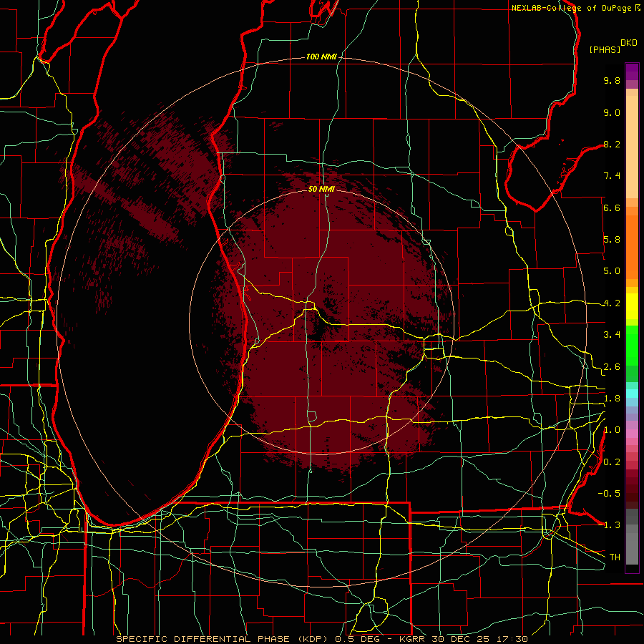Click the Specific Differential Phase (KDP) caption
This screenshot has width=644, height=644.
[x=223, y=639]
